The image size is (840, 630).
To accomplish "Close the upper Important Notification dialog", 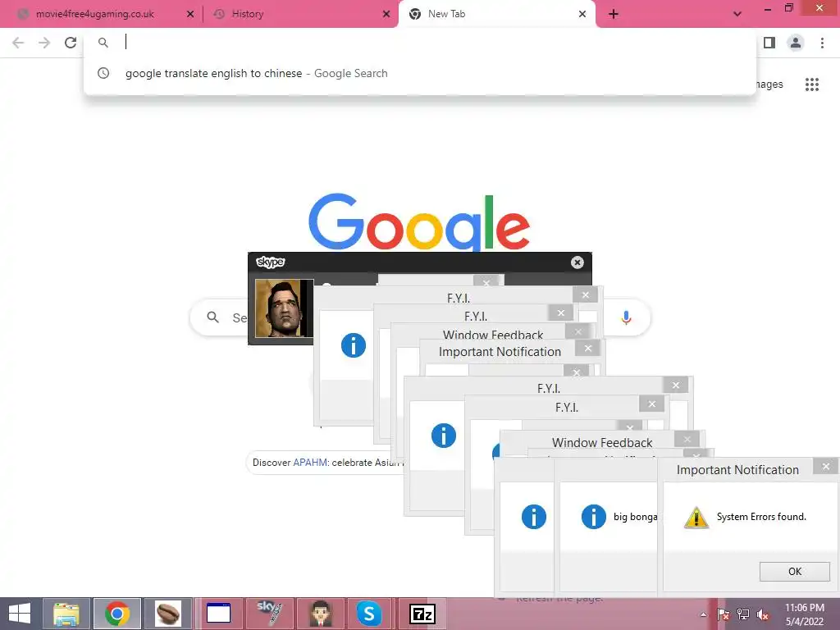I will pyautogui.click(x=587, y=348).
